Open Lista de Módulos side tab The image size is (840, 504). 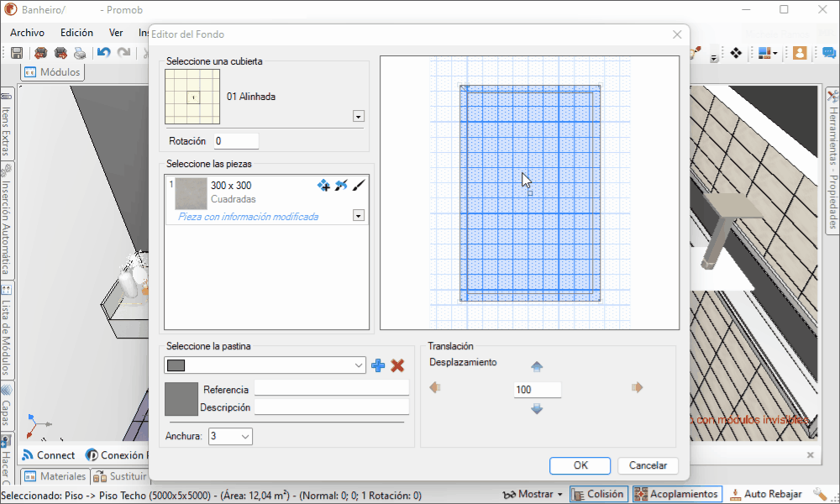(7, 332)
